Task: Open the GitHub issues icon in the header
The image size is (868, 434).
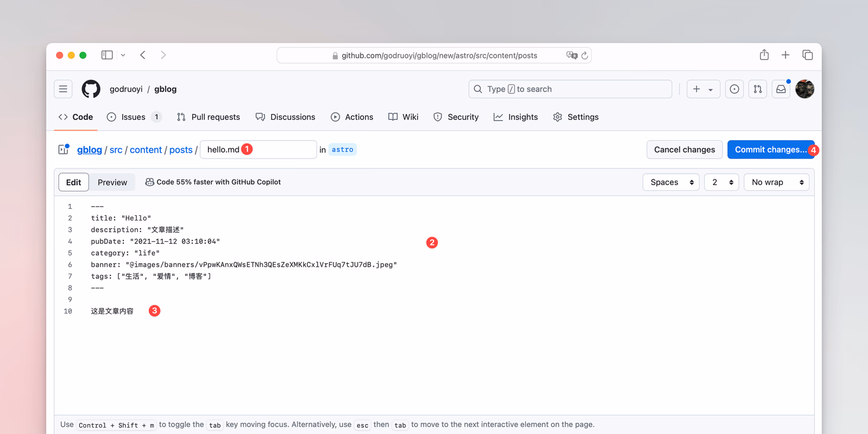Action: [x=734, y=89]
